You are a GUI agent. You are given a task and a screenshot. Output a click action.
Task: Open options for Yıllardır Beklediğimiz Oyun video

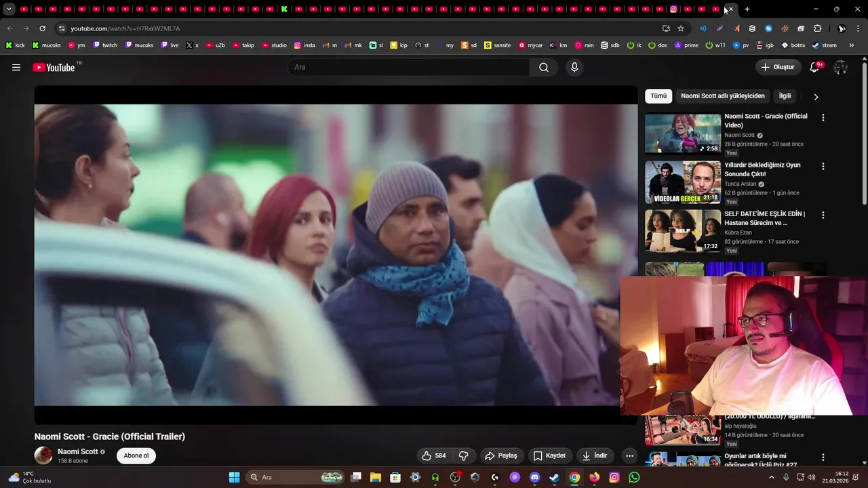(x=823, y=166)
